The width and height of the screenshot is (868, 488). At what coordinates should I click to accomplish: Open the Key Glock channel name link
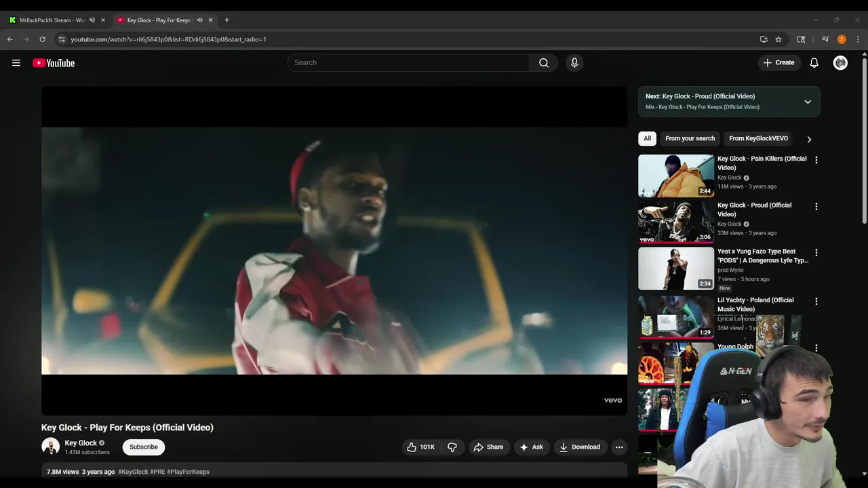point(81,443)
